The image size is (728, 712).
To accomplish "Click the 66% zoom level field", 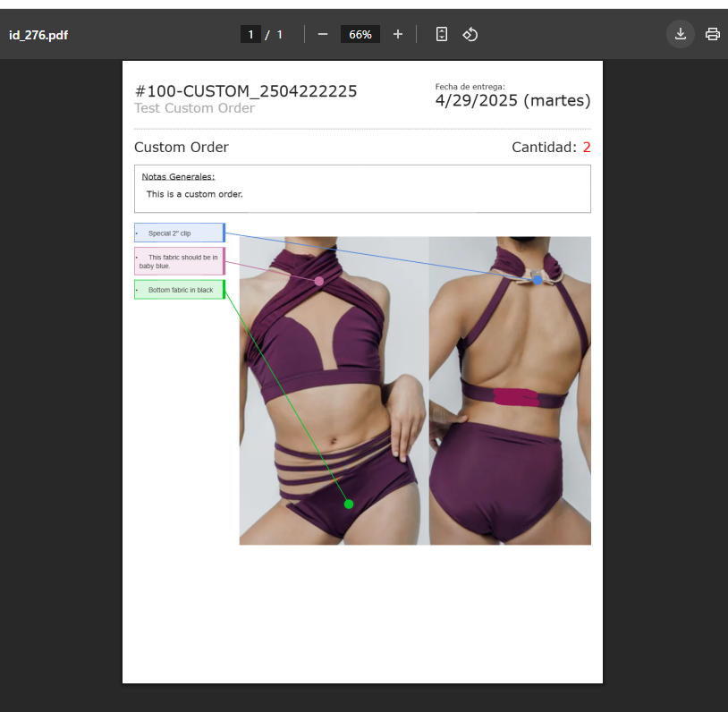I will (x=360, y=34).
